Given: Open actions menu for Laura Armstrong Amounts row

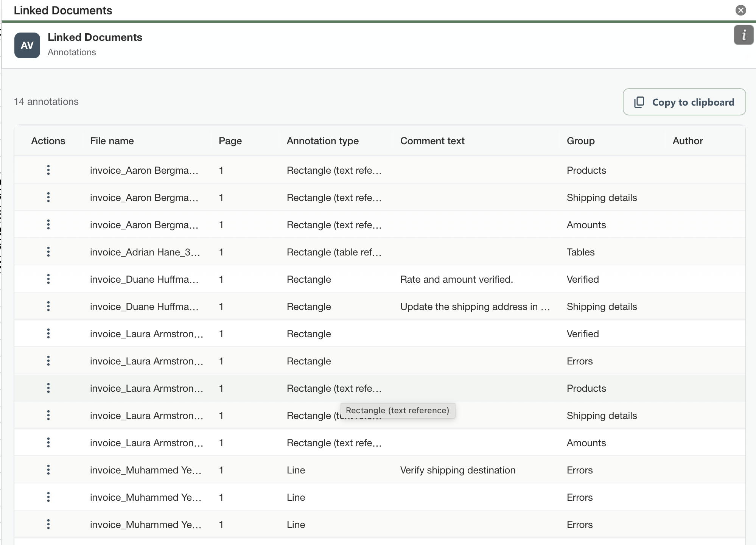Looking at the screenshot, I should pos(48,442).
